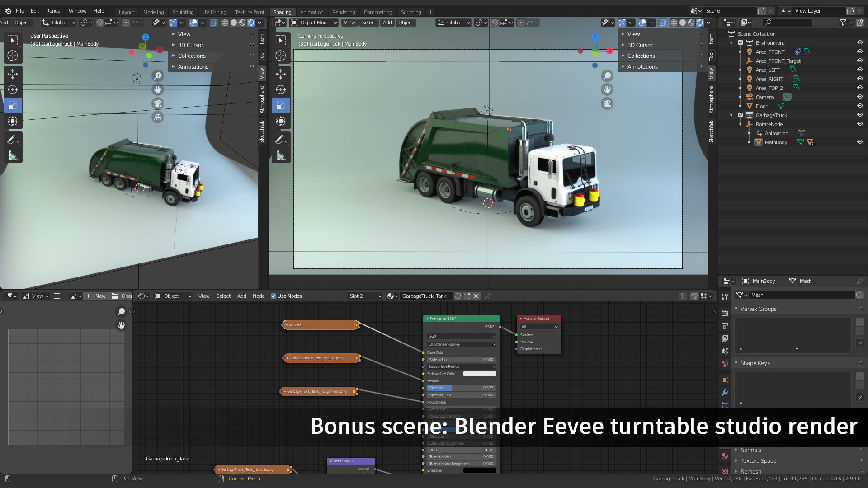
Task: Open the Render menu
Action: pyautogui.click(x=54, y=11)
